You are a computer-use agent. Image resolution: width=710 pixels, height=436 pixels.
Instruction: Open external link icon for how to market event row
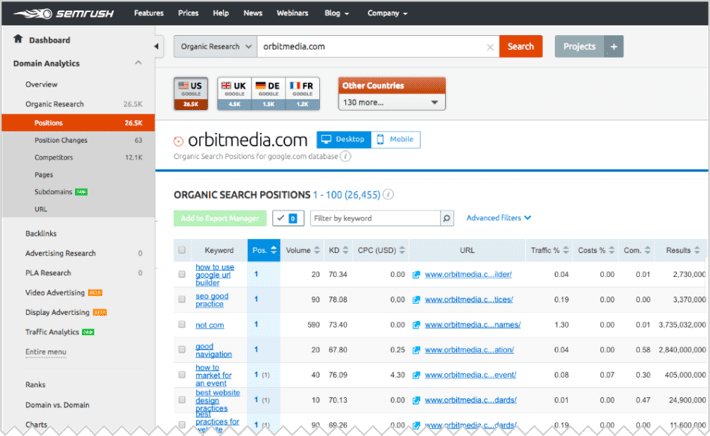416,375
